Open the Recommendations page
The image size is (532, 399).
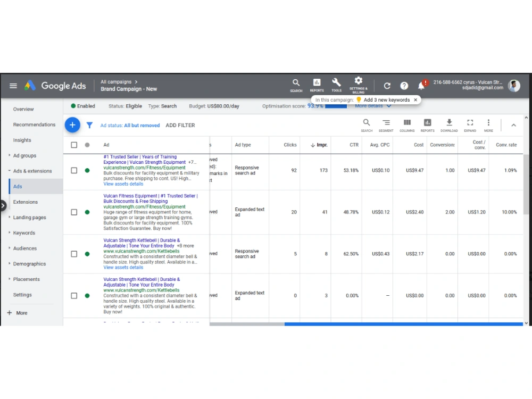[34, 124]
